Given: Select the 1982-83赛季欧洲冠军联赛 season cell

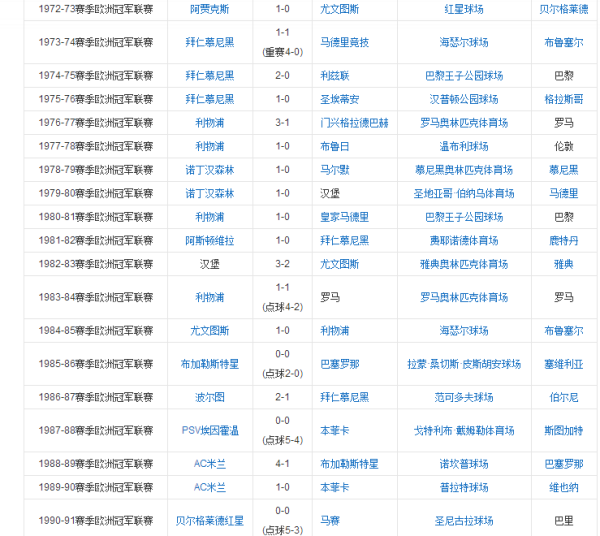Looking at the screenshot, I should point(96,264).
